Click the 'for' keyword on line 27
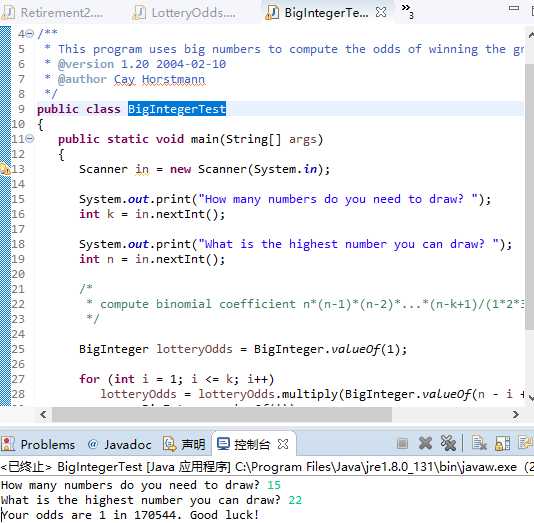Screen dimensions: 534x523 [90, 379]
